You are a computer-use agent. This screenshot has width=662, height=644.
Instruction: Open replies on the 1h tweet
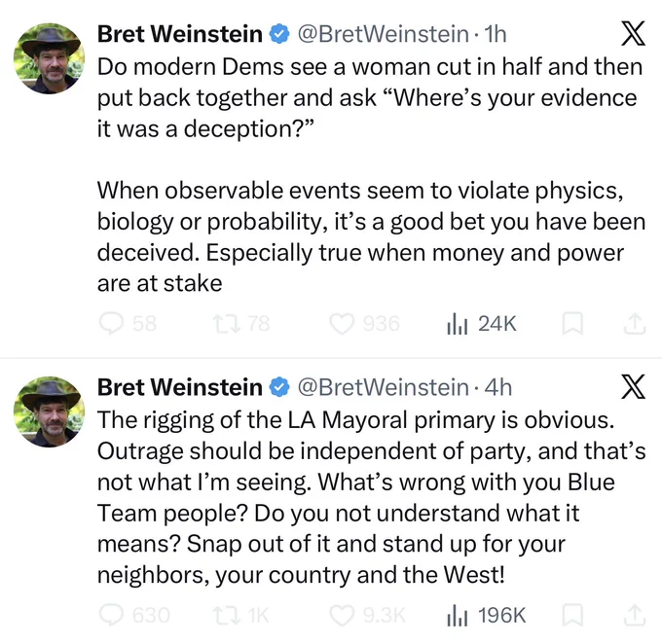click(x=128, y=324)
